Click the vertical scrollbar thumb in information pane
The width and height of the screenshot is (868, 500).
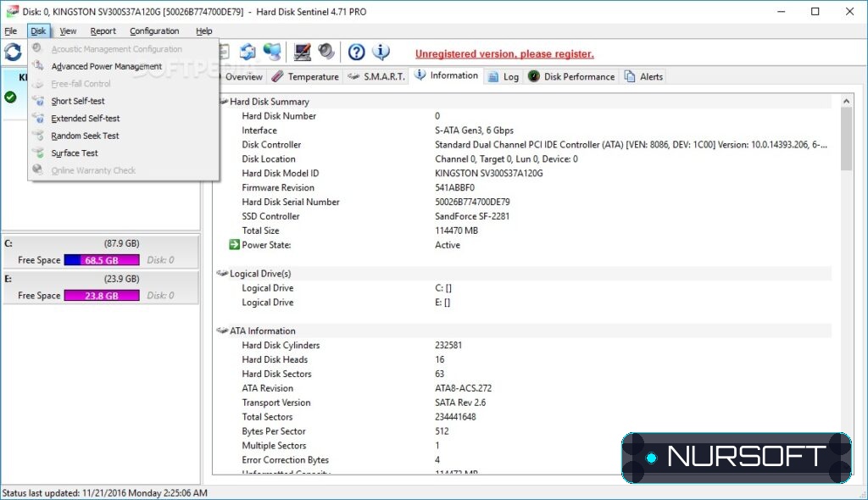pos(846,139)
